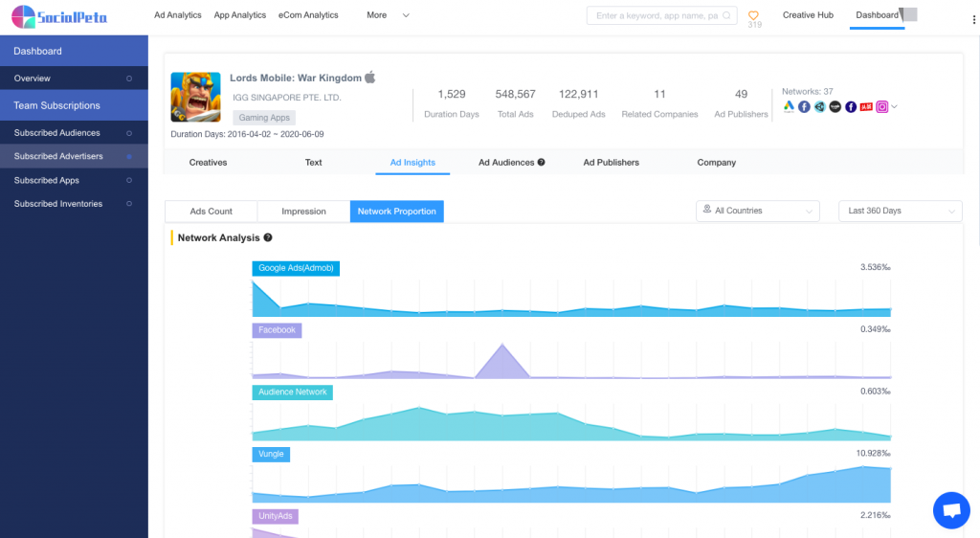The width and height of the screenshot is (980, 538).
Task: Click the Network Analysis help icon
Action: [x=268, y=237]
